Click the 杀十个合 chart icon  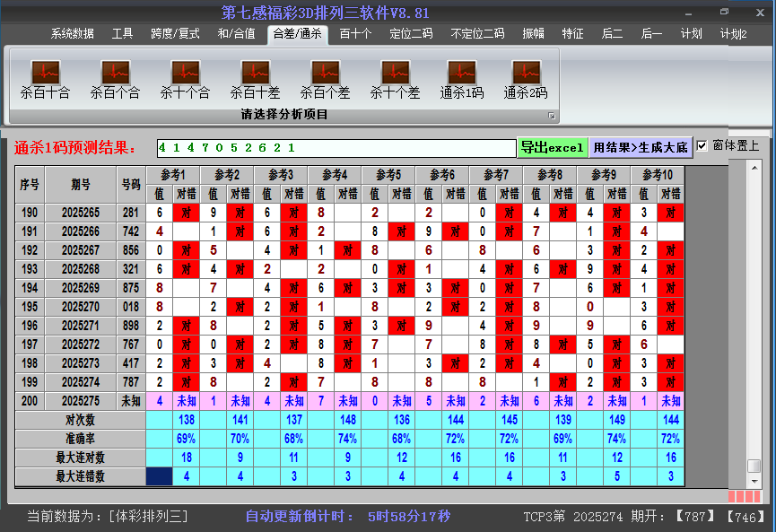click(x=185, y=79)
